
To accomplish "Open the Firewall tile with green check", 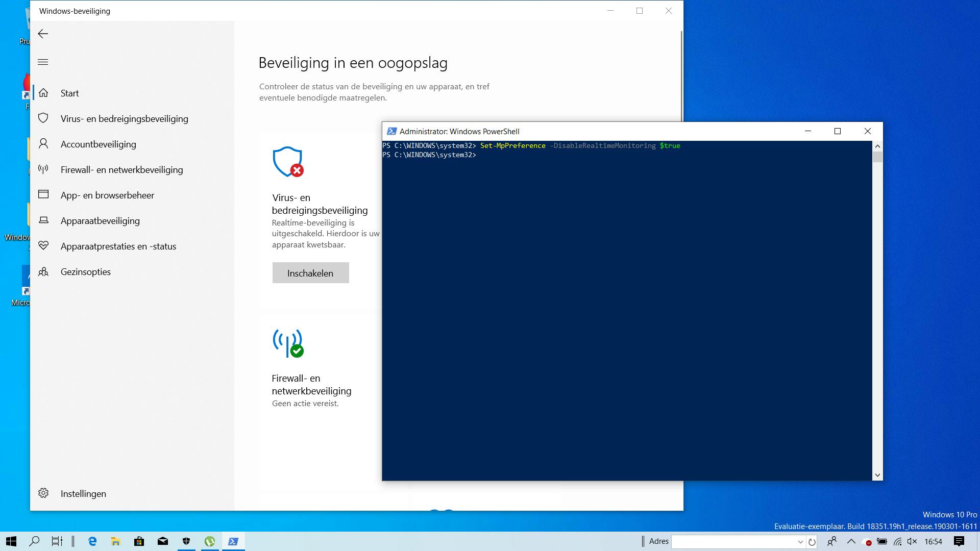I will coord(288,343).
